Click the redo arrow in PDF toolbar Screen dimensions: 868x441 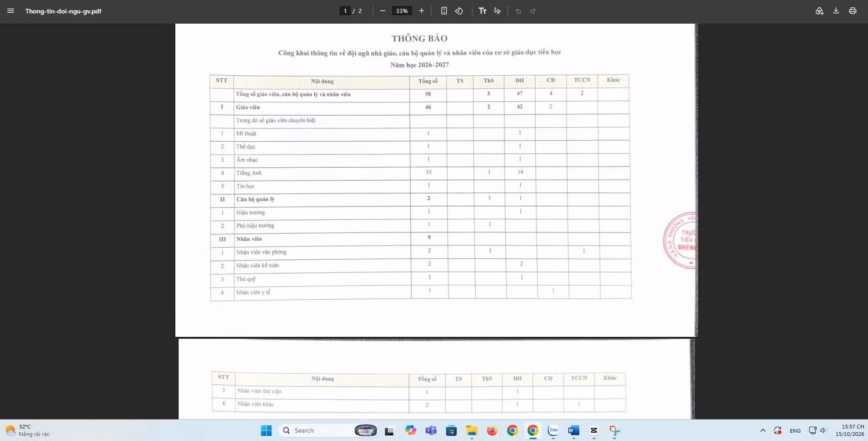pyautogui.click(x=533, y=11)
